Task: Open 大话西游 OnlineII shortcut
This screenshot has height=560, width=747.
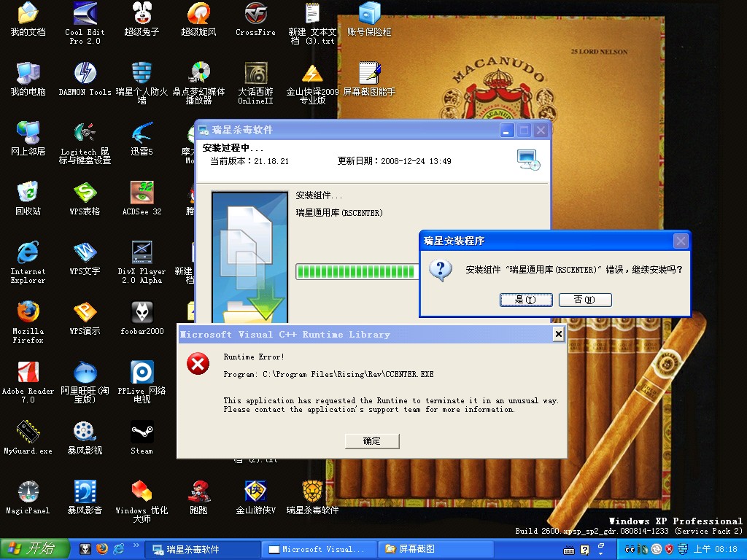Action: pyautogui.click(x=255, y=83)
